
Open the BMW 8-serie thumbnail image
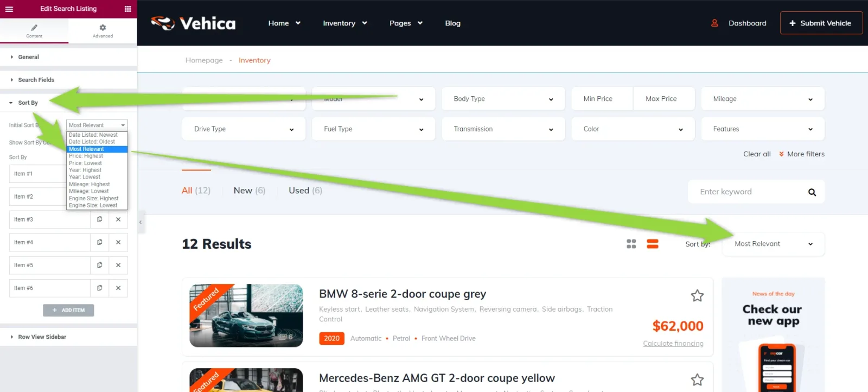[246, 315]
